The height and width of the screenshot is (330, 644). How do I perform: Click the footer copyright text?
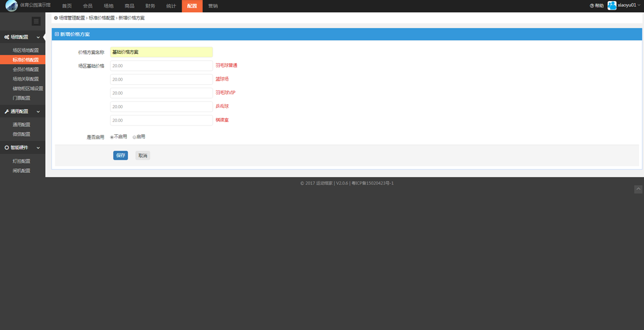click(x=347, y=183)
